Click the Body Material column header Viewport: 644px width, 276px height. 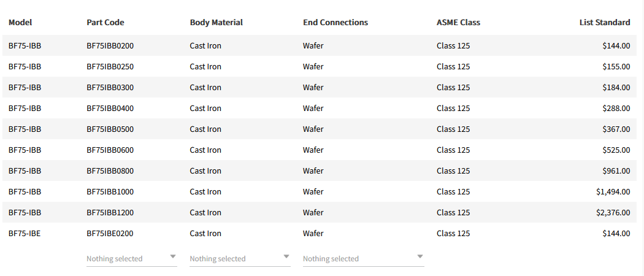click(x=217, y=23)
